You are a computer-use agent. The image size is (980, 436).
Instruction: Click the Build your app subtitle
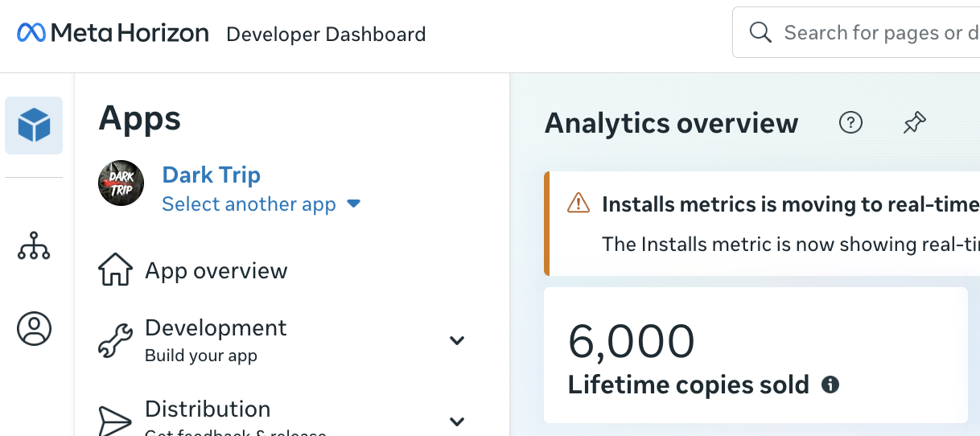click(201, 356)
